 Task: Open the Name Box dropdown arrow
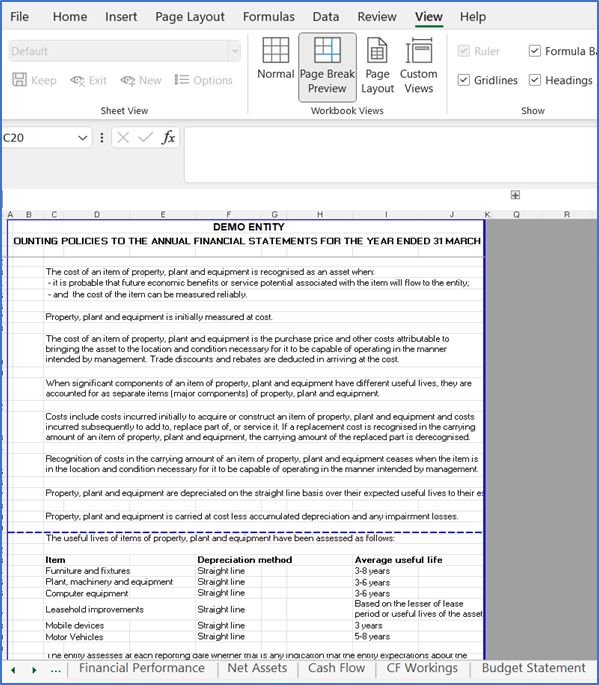click(82, 138)
